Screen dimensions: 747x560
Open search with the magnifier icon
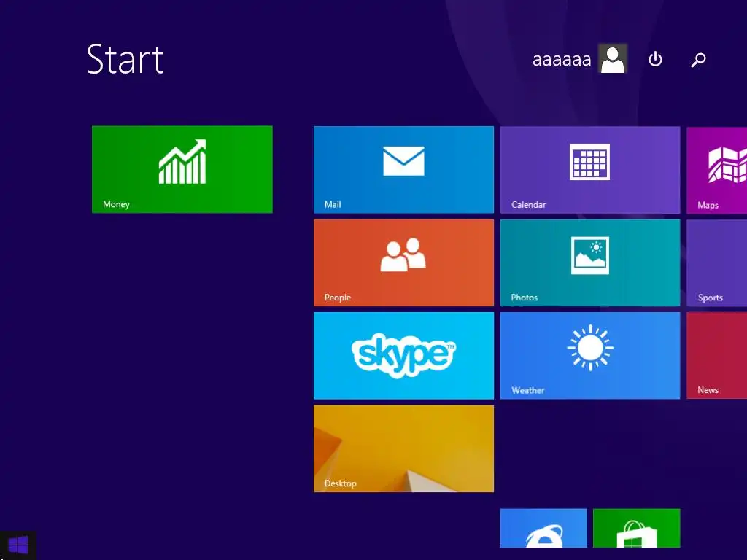[698, 60]
